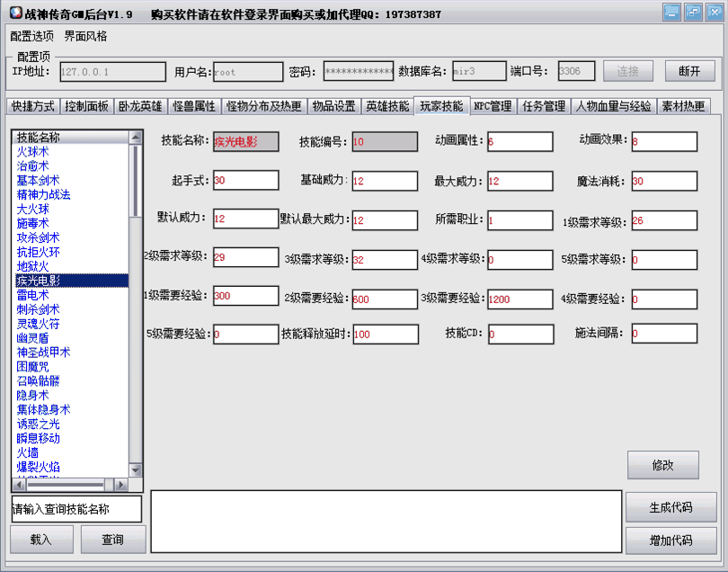
Task: Click the app icon in title bar
Action: pyautogui.click(x=16, y=13)
